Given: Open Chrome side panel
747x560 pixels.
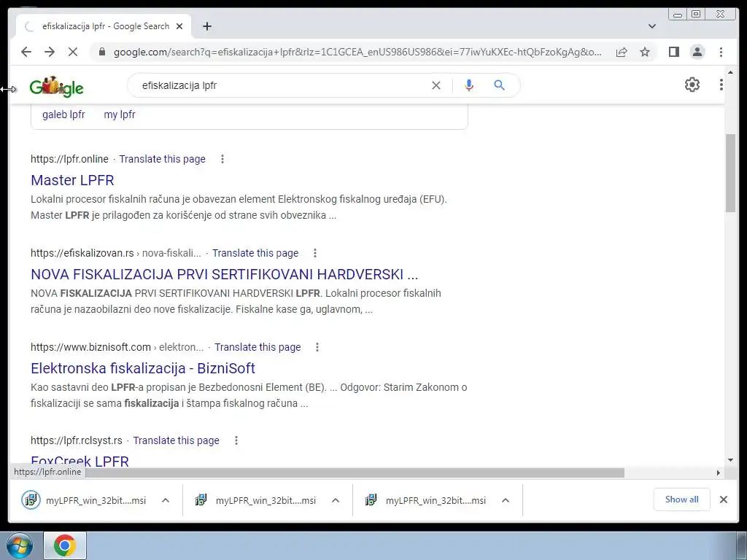Looking at the screenshot, I should pyautogui.click(x=673, y=52).
